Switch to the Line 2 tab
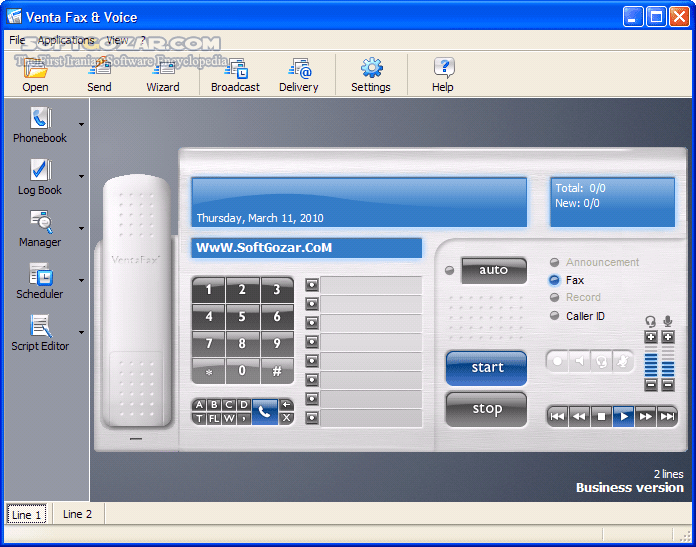Image resolution: width=696 pixels, height=547 pixels. tap(77, 514)
